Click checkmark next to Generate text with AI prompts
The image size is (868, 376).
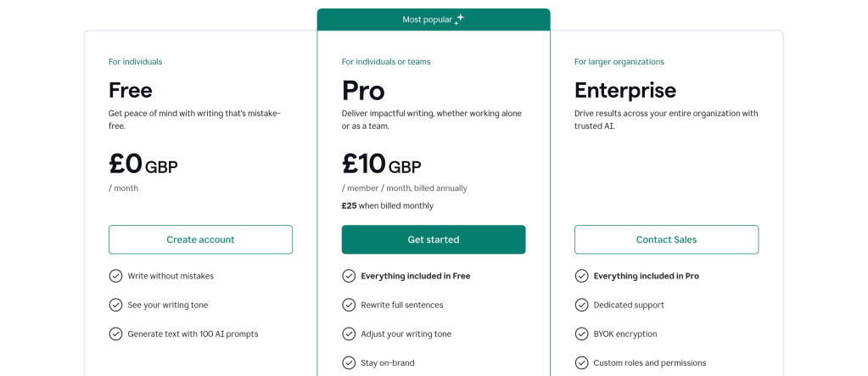[115, 334]
